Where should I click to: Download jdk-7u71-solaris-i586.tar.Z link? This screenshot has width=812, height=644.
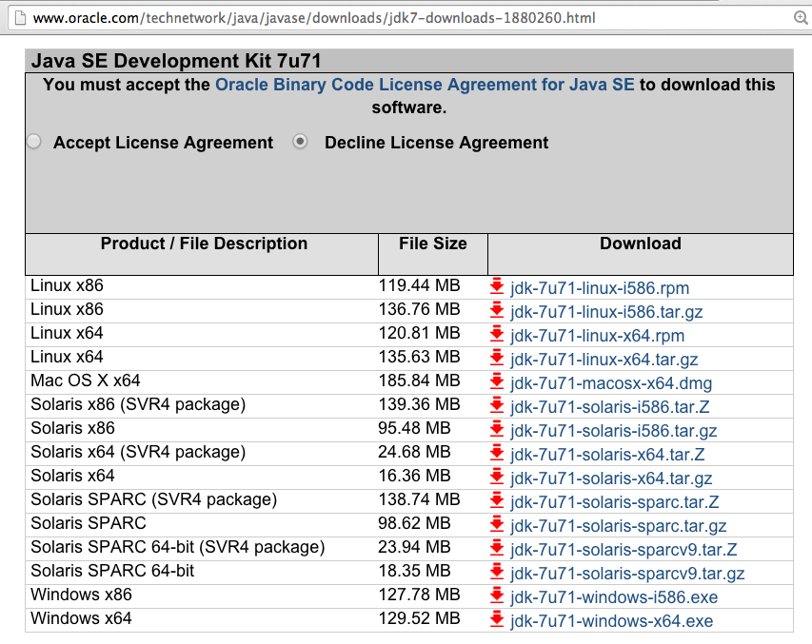point(609,407)
